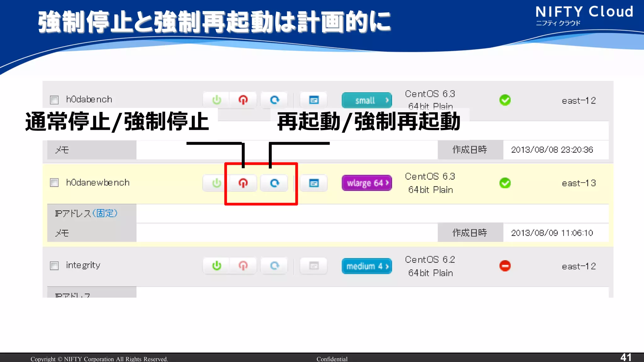Click the east-12 zone of h0dabench

pos(579,101)
